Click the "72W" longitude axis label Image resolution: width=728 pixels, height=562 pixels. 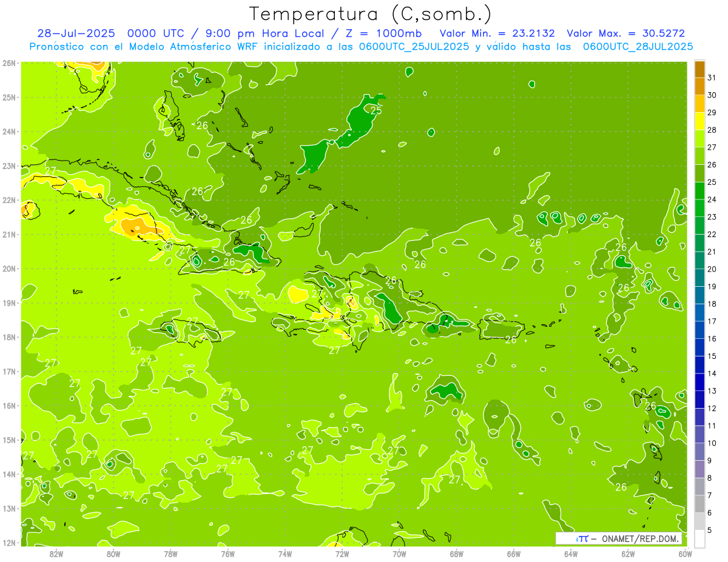[x=342, y=553]
